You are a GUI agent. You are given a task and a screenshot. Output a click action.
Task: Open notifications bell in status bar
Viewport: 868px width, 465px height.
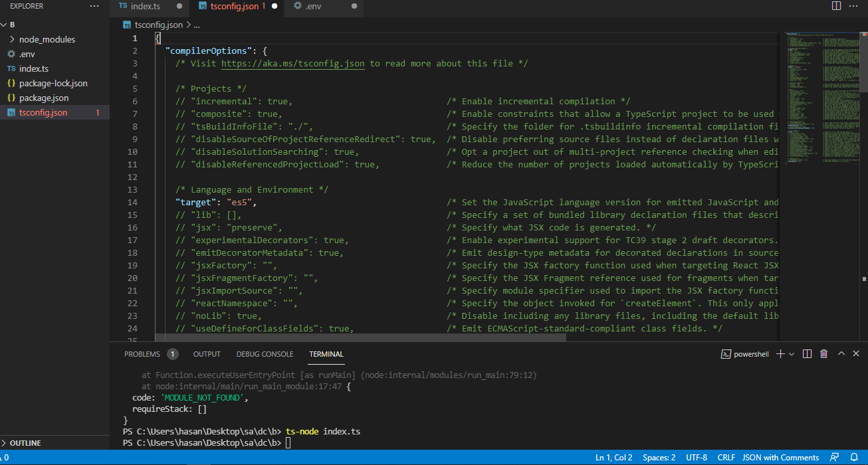pos(854,458)
